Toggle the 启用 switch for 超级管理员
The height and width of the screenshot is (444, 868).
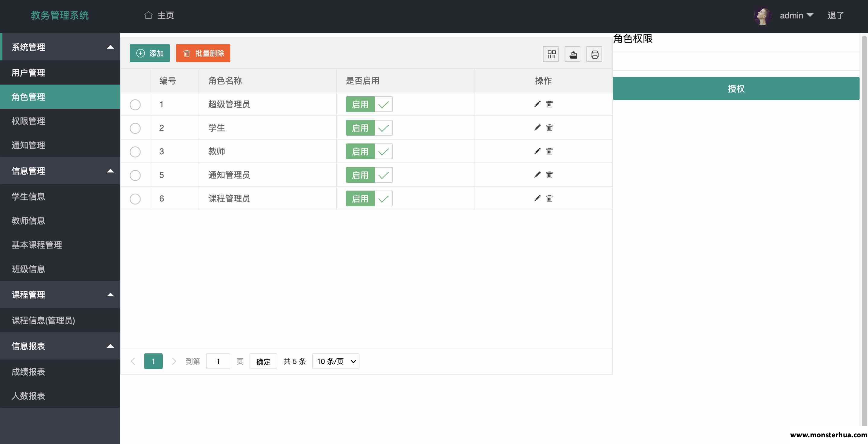click(x=369, y=105)
